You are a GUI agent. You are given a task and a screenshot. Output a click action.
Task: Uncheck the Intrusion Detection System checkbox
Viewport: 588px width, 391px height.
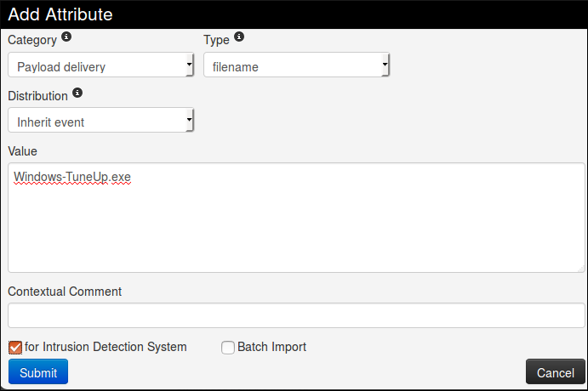tap(14, 347)
